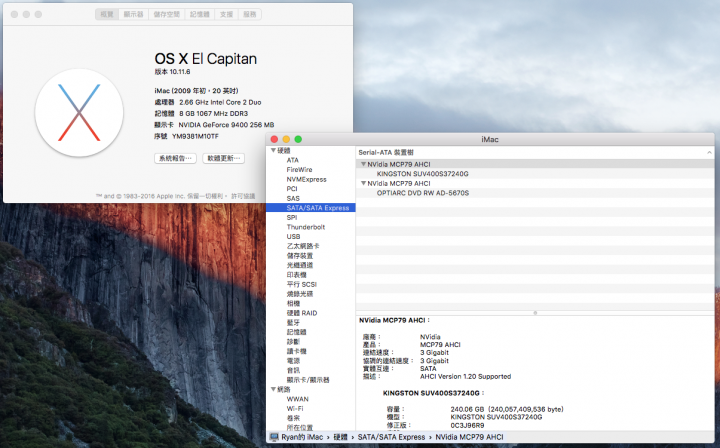The width and height of the screenshot is (720, 448).
Task: Select 藍牙 in the sidebar
Action: 293,323
